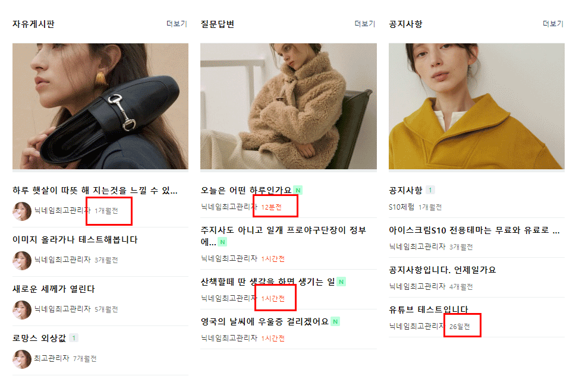The height and width of the screenshot is (392, 576).
Task: Open the 자유게시판 shoe photo thumbnail
Action: [100, 106]
